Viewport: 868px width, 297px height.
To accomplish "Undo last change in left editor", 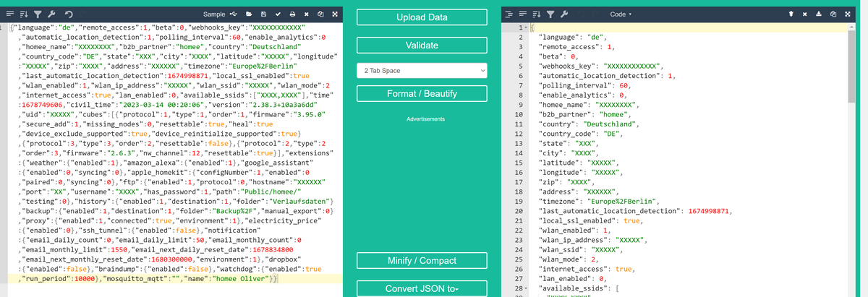I will (x=68, y=14).
